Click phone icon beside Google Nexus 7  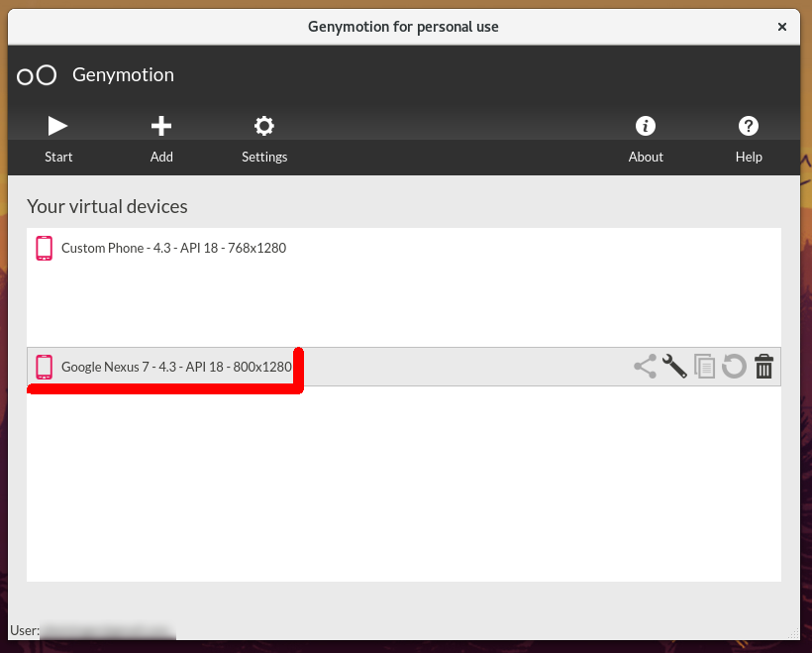tap(44, 367)
